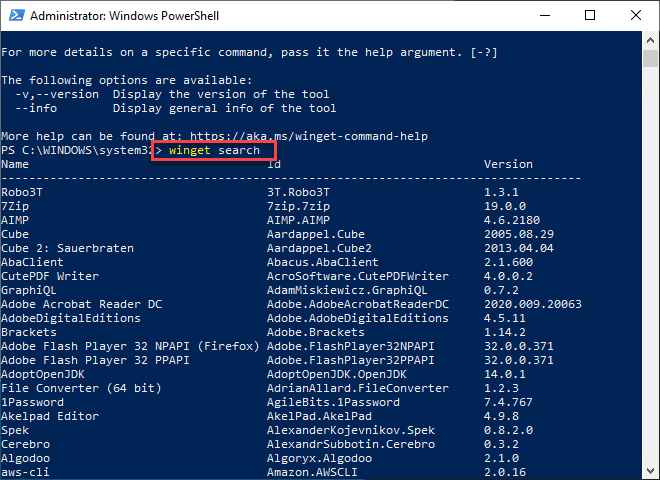Click the aws-cli package name
This screenshot has width=660, height=480.
pyautogui.click(x=24, y=472)
